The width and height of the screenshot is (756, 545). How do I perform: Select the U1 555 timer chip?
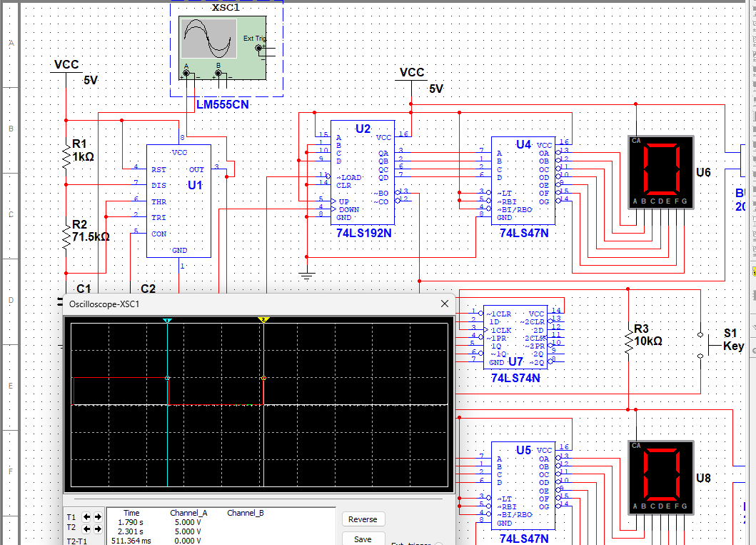point(179,201)
